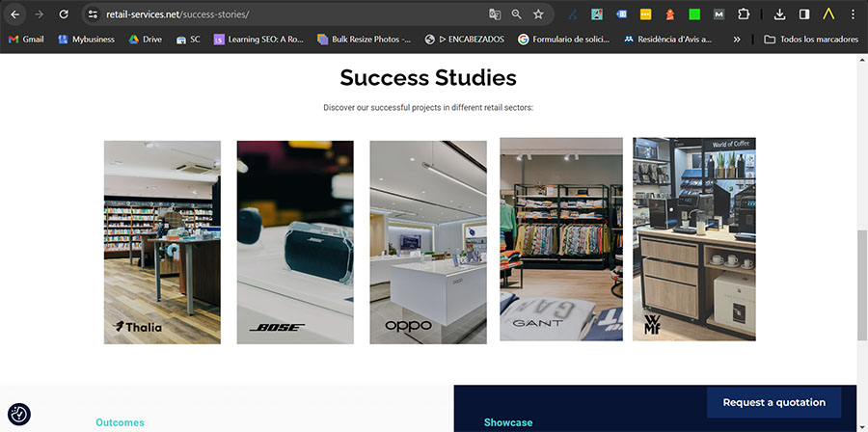Open the gray M extension icon
Screen dimensions: 868x432
(719, 14)
